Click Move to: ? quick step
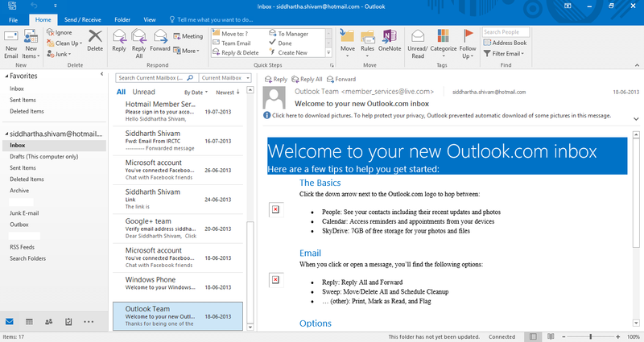The width and height of the screenshot is (644, 342). (x=230, y=34)
